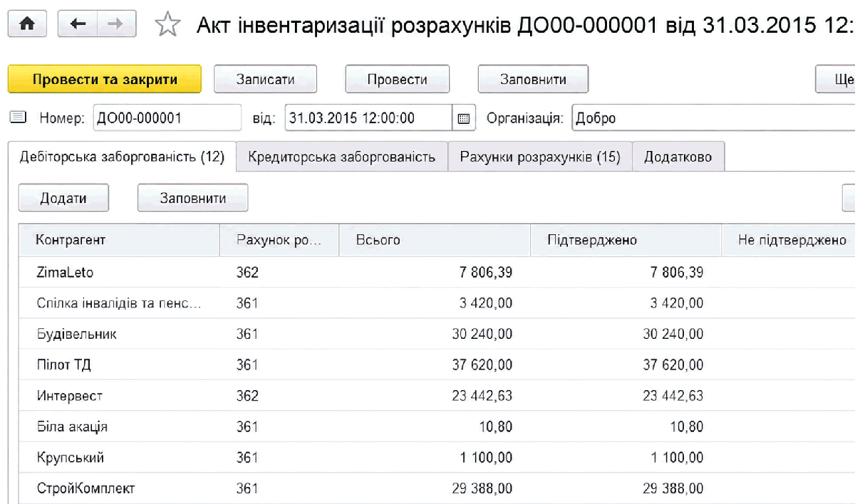
Task: Focus the date field 31.03.2015 12:00:00
Action: (x=368, y=118)
